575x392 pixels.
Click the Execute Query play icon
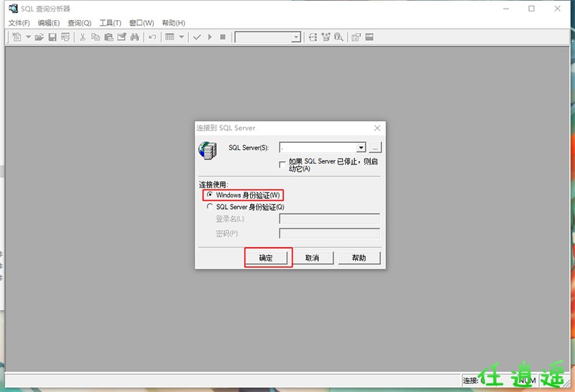(x=210, y=37)
